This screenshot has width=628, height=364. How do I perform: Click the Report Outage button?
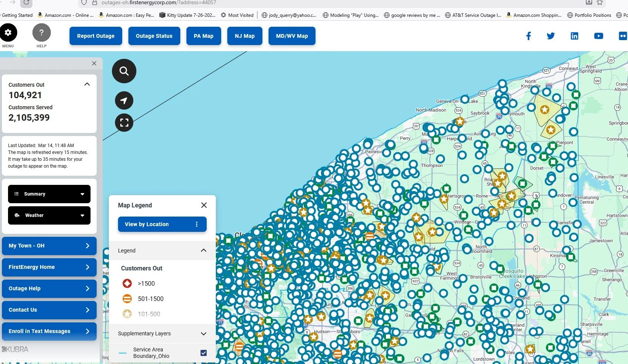[96, 36]
